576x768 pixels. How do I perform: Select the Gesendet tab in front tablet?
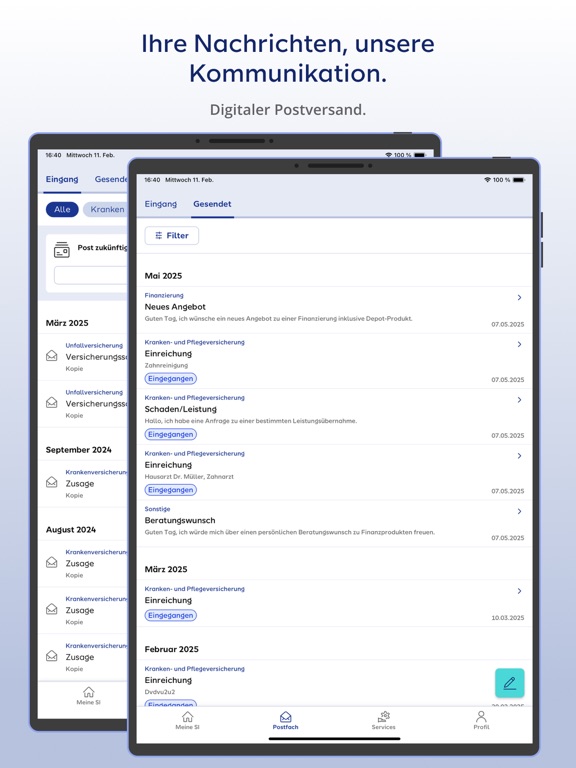[212, 204]
